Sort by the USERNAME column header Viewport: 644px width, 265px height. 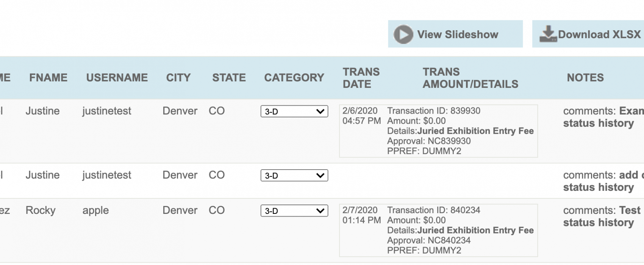(x=117, y=78)
